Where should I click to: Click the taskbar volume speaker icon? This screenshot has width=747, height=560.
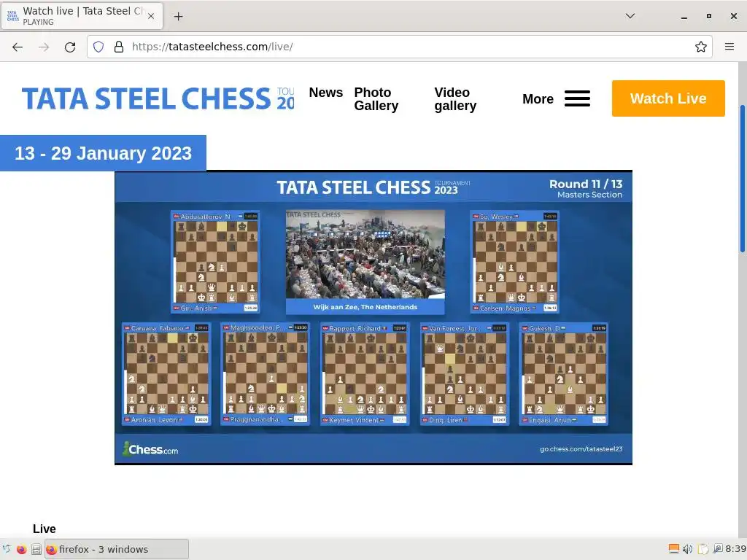(687, 549)
